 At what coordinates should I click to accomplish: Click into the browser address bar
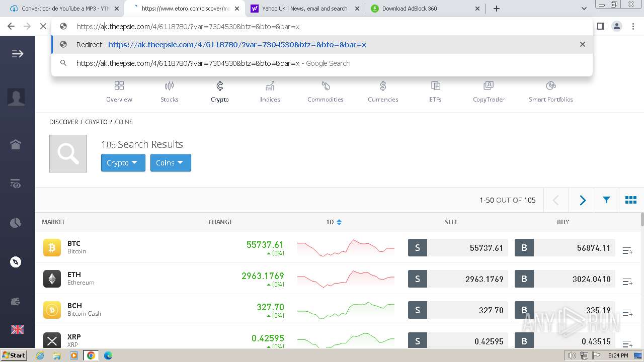[x=322, y=27]
